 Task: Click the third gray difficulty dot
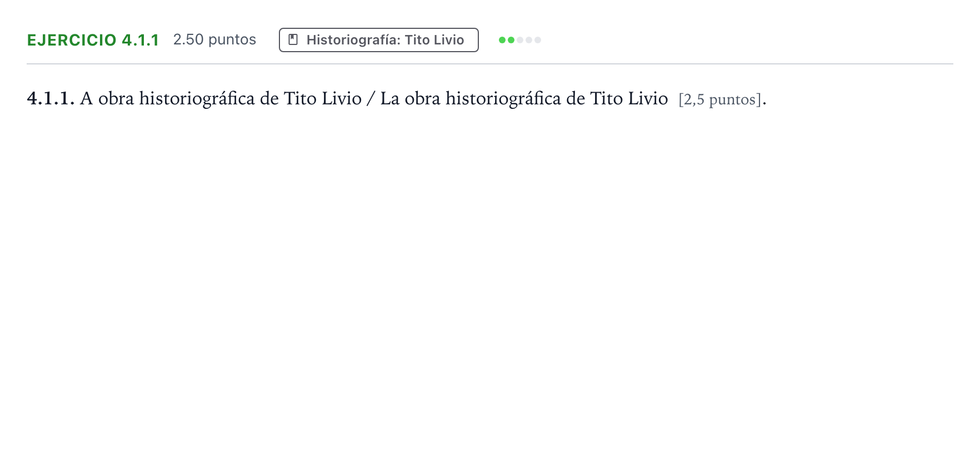tap(520, 40)
